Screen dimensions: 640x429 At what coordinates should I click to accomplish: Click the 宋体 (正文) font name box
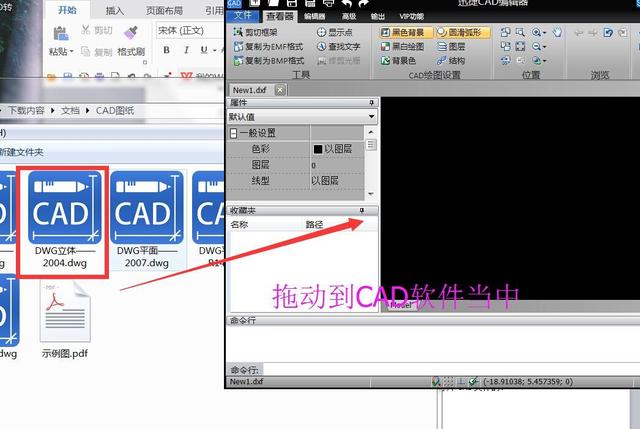[189, 31]
